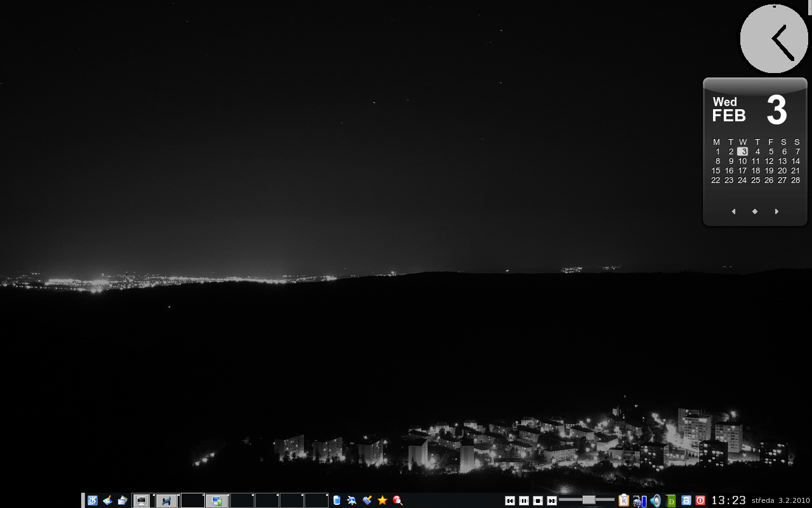Screen dimensions: 812x508
Task: Click the show desktop brush icon
Action: [108, 500]
